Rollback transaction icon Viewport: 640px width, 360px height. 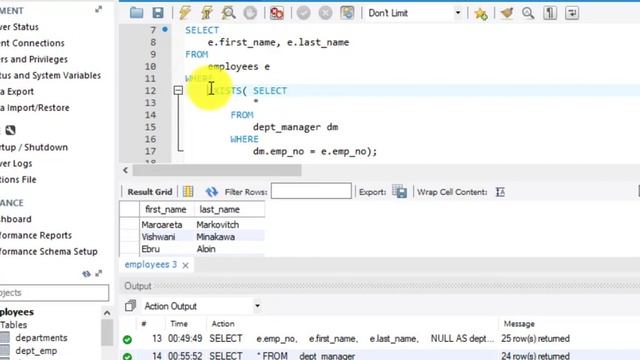coord(325,13)
